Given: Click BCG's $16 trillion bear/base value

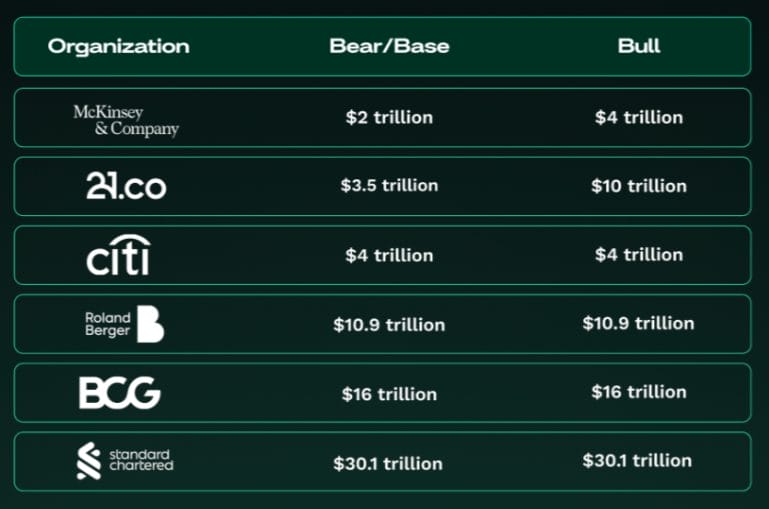Looking at the screenshot, I should point(389,394).
